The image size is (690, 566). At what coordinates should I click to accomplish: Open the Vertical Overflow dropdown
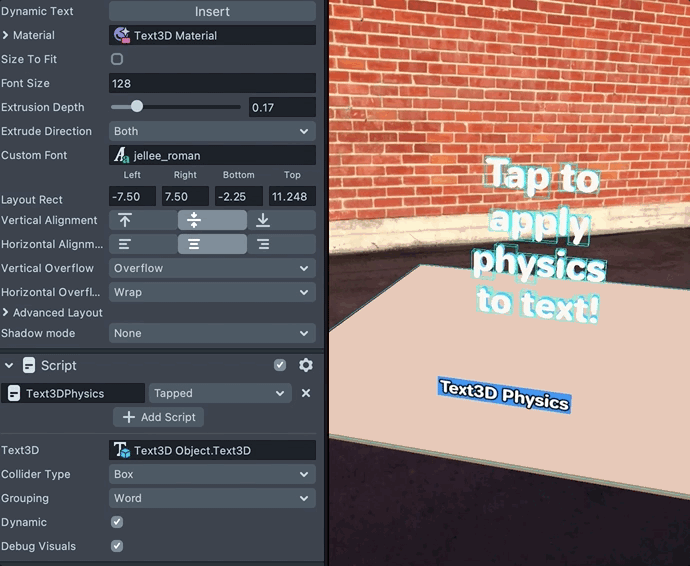click(212, 268)
